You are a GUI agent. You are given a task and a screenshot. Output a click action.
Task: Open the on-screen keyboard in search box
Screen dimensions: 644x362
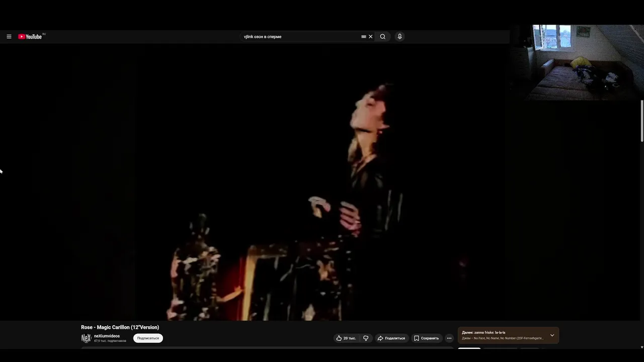pyautogui.click(x=364, y=37)
